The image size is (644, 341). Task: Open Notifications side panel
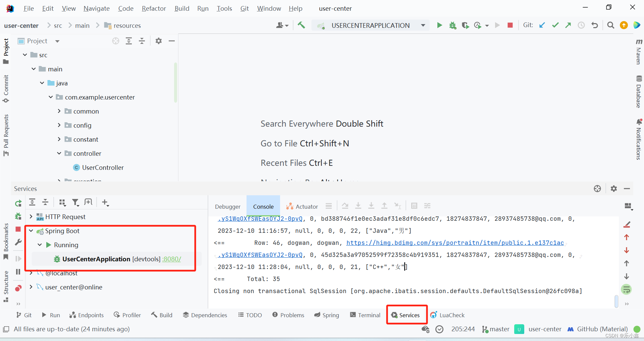point(639,139)
